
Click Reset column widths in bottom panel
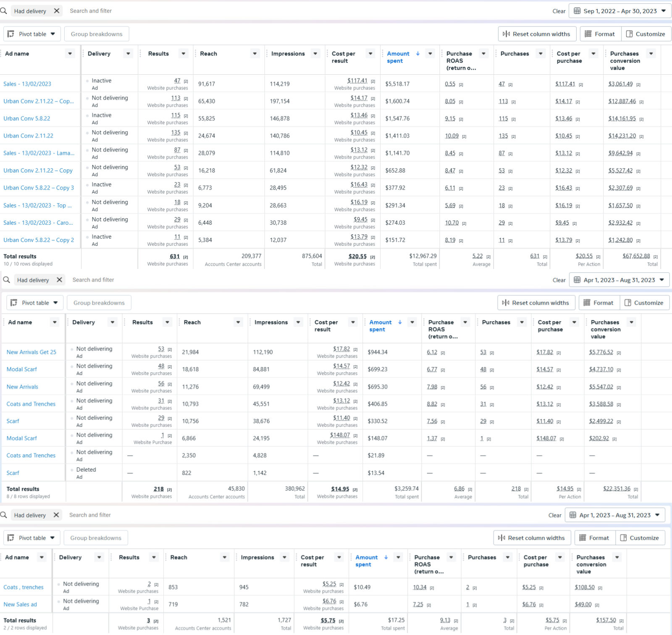point(532,538)
